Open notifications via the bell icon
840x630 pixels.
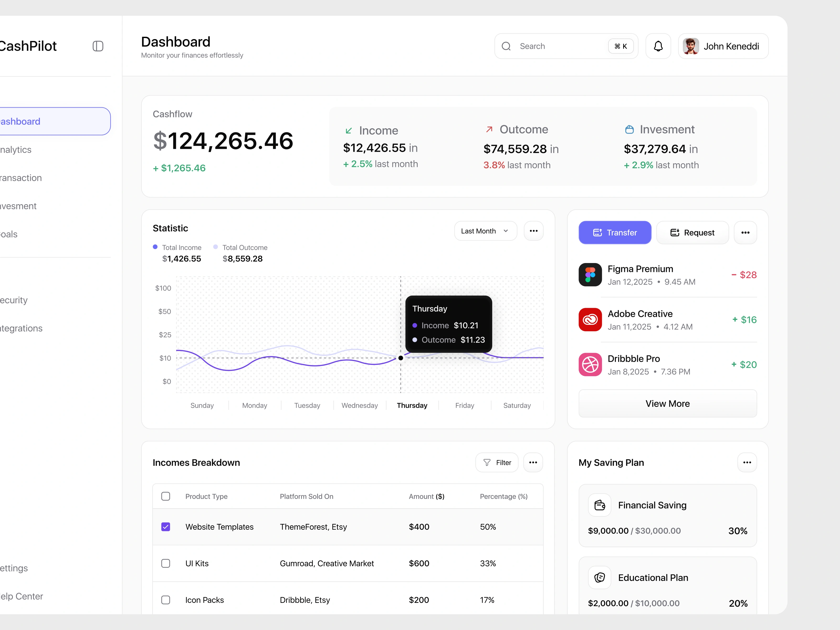pos(658,46)
